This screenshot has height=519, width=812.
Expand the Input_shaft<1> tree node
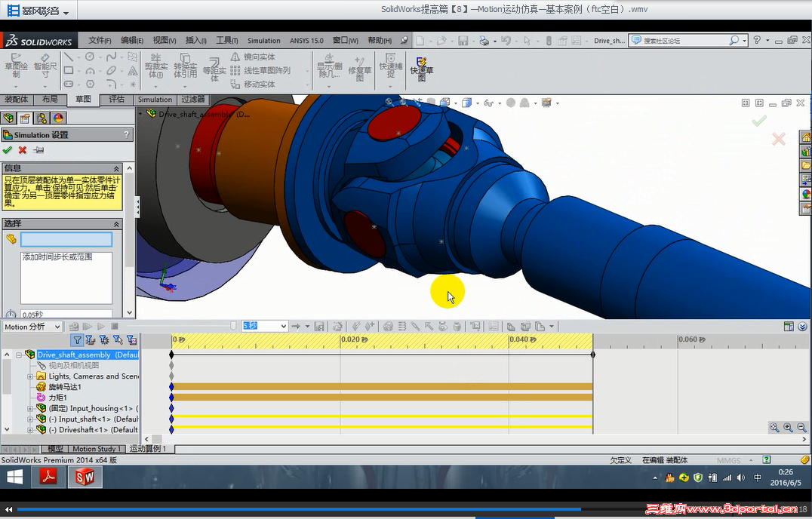[x=30, y=419]
